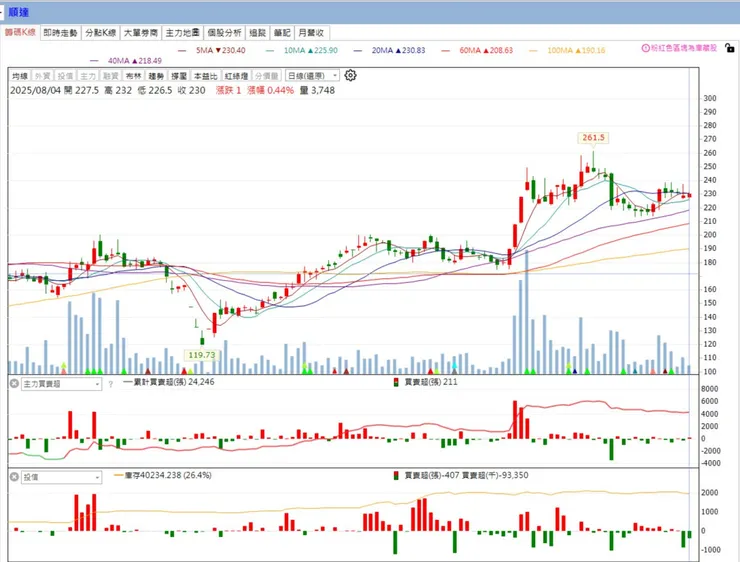Image resolution: width=740 pixels, height=562 pixels.
Task: Open chart settings gear icon
Action: [350, 75]
